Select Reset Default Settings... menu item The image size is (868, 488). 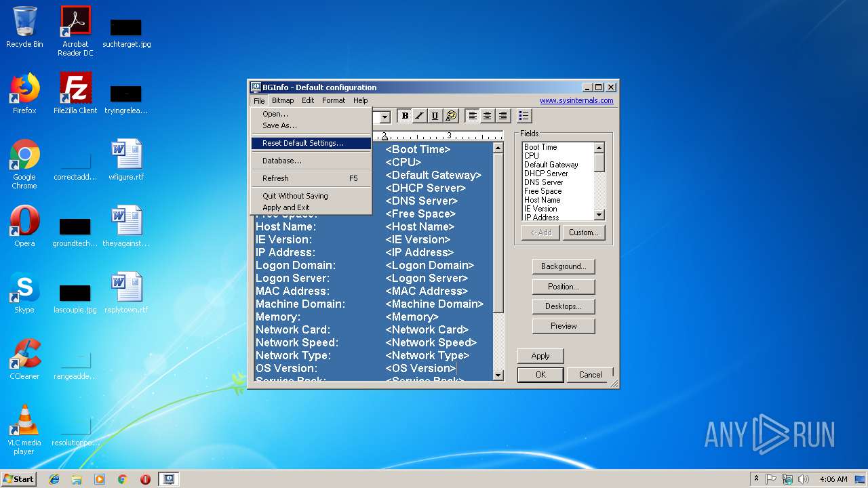[x=311, y=143]
